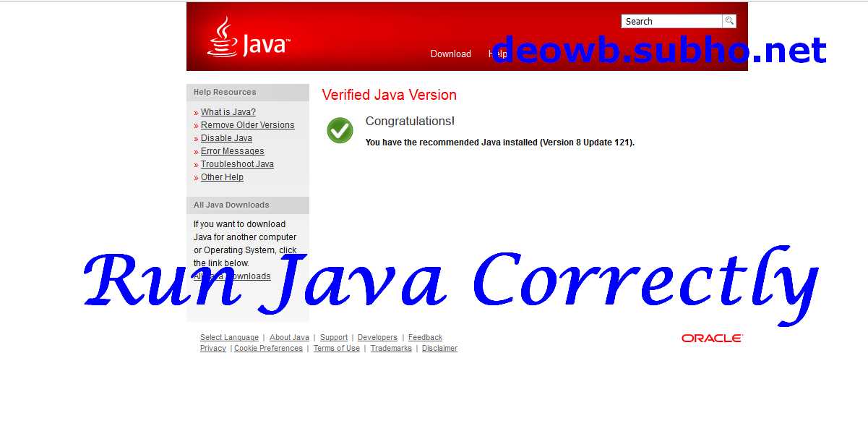Open the Disable Java link
The width and height of the screenshot is (868, 434).
coord(226,138)
